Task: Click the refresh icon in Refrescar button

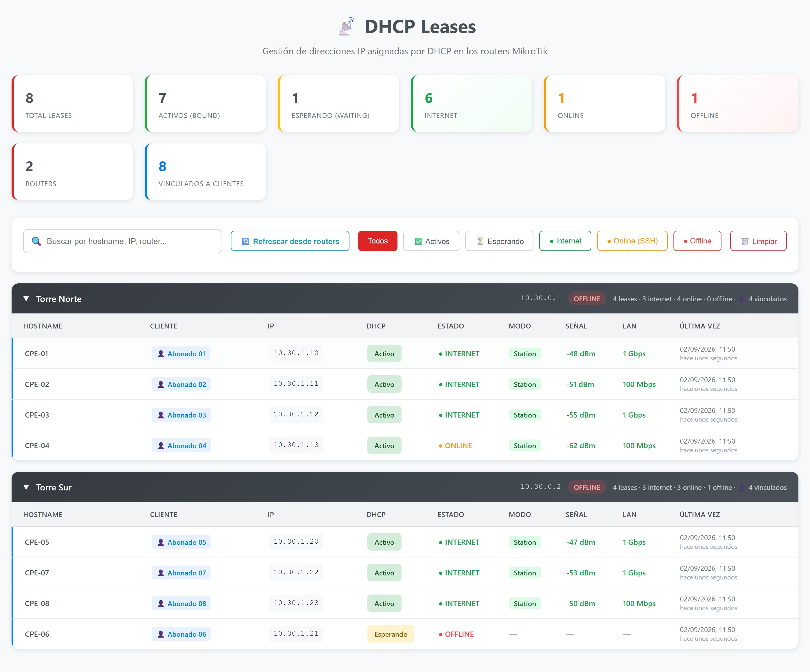Action: pos(245,241)
